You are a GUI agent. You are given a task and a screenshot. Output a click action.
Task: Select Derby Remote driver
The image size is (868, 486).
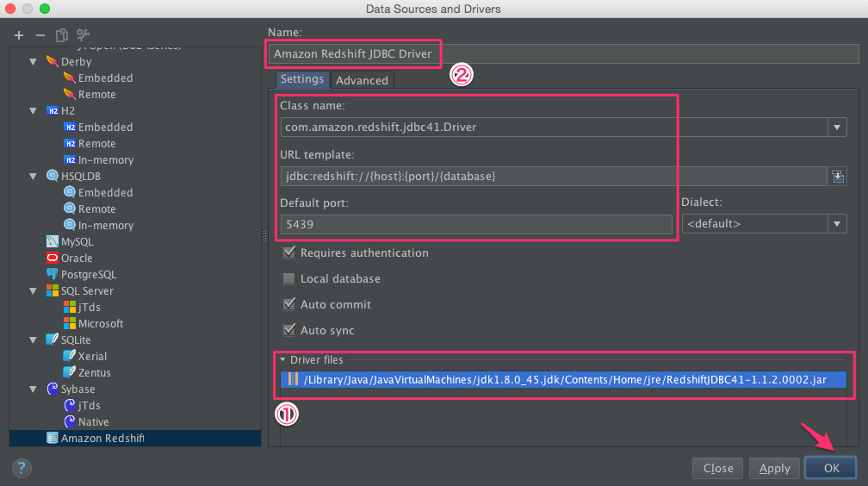96,94
